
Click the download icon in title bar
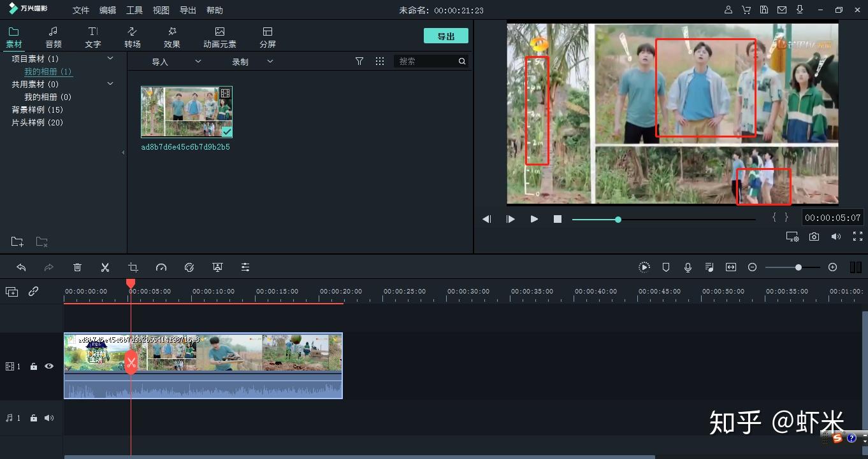tap(800, 10)
